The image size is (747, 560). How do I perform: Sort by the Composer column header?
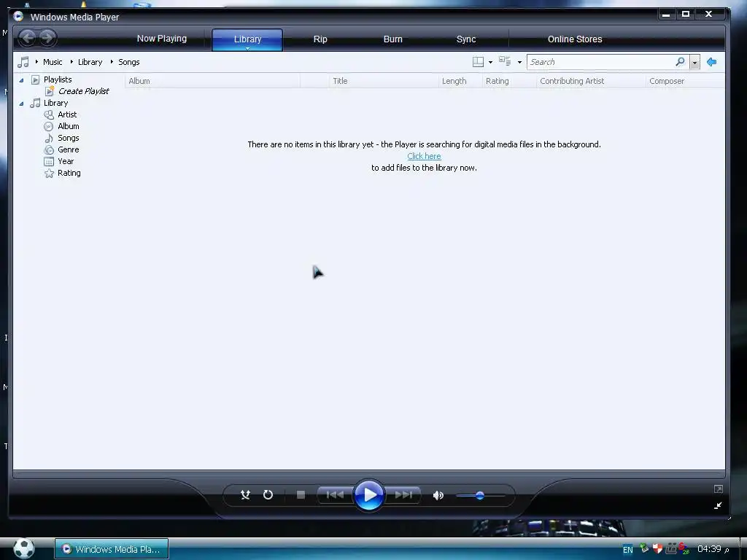(686, 81)
